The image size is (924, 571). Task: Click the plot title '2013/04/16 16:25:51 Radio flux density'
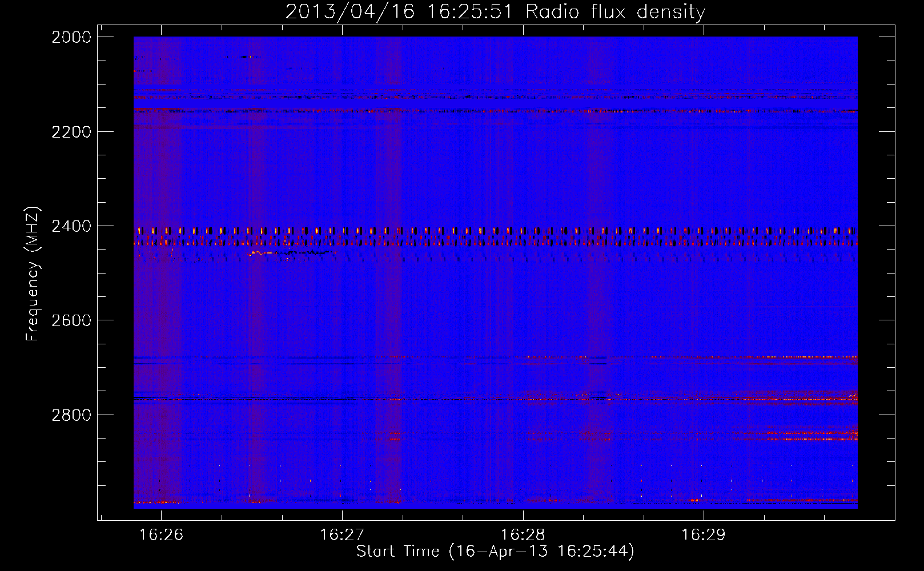(x=495, y=12)
